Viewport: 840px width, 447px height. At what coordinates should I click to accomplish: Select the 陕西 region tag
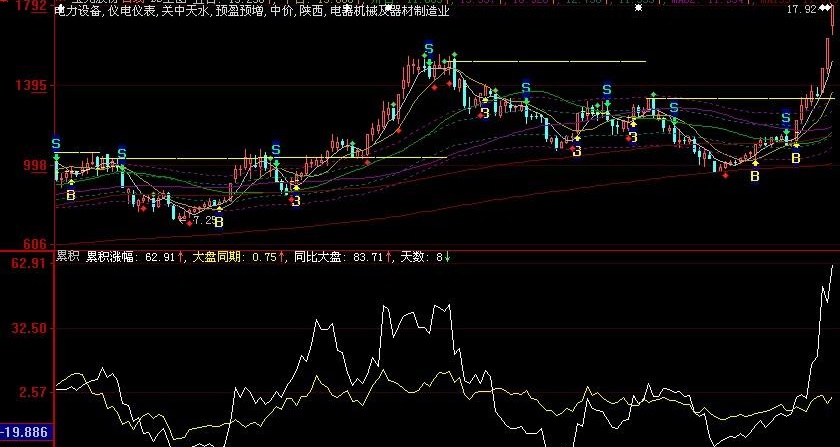coord(312,11)
